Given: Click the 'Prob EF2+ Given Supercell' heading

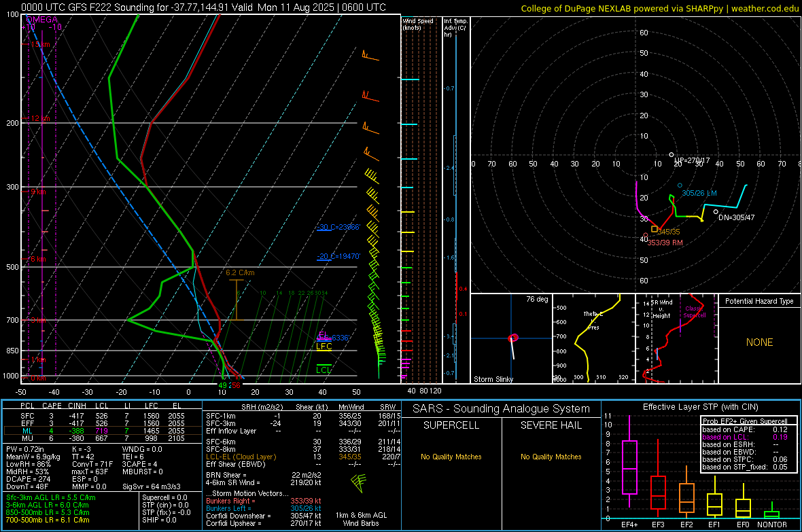Looking at the screenshot, I should [x=745, y=421].
